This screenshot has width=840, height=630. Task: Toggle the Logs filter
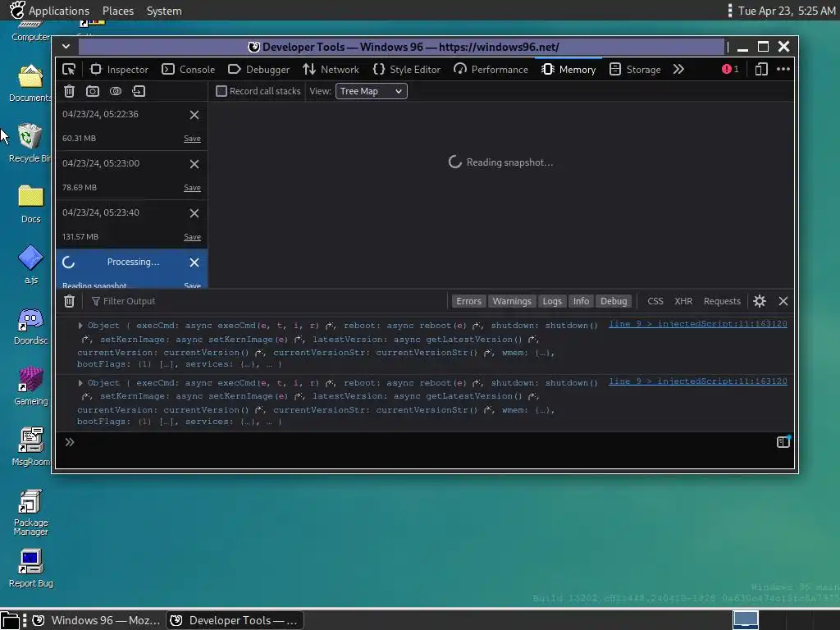[x=552, y=301]
